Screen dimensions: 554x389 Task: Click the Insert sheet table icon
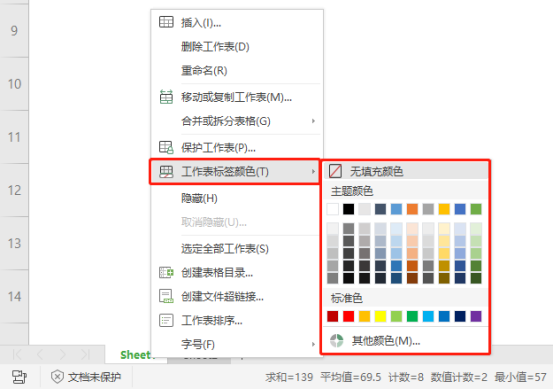pyautogui.click(x=166, y=22)
